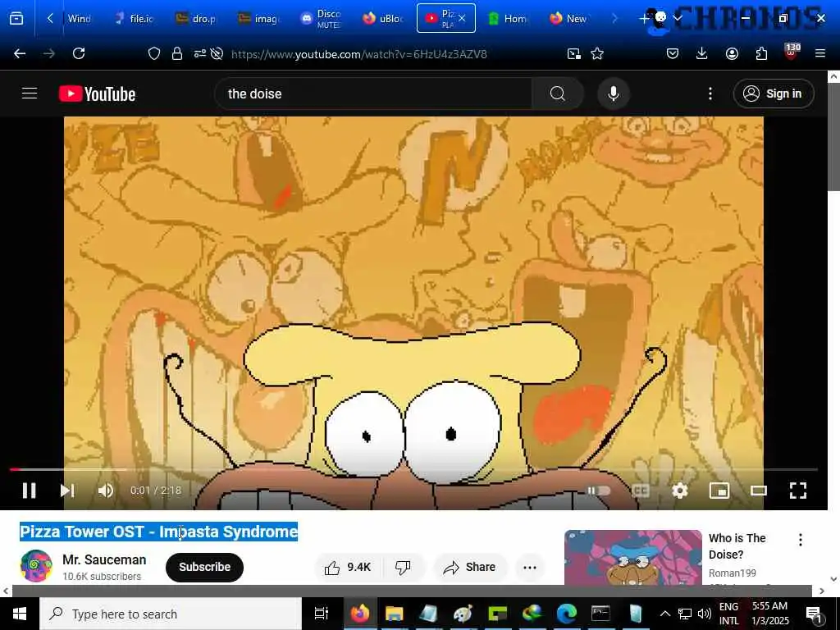Click autoplay blocked icon in address bar
Screen dimensions: 840x630
[x=217, y=53]
